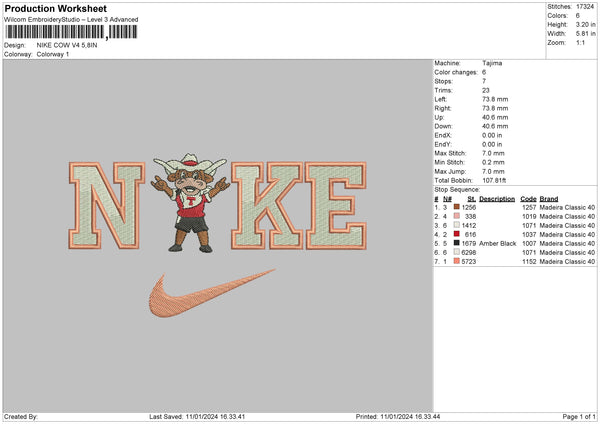Click the Left value '73.8 mm'
This screenshot has width=600, height=424.
click(x=495, y=99)
